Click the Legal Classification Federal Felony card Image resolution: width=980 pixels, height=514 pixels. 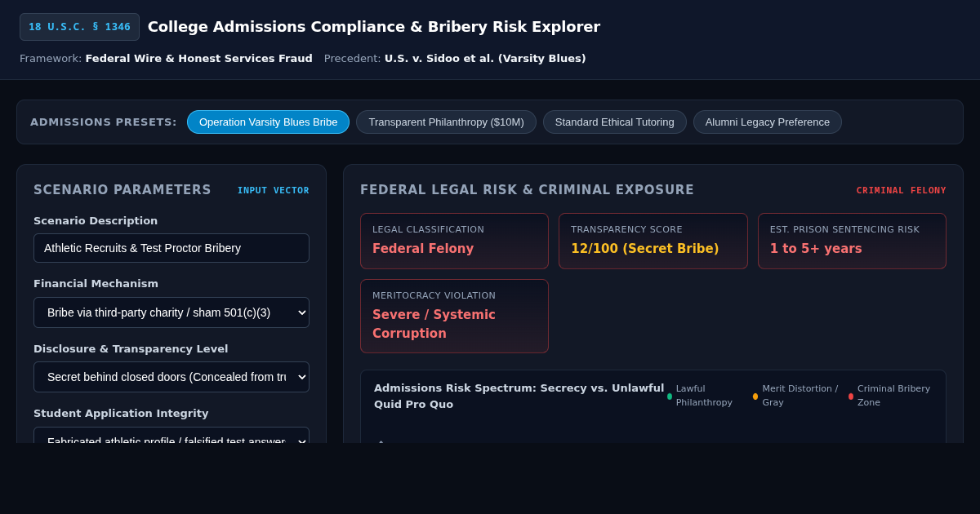[x=454, y=241]
